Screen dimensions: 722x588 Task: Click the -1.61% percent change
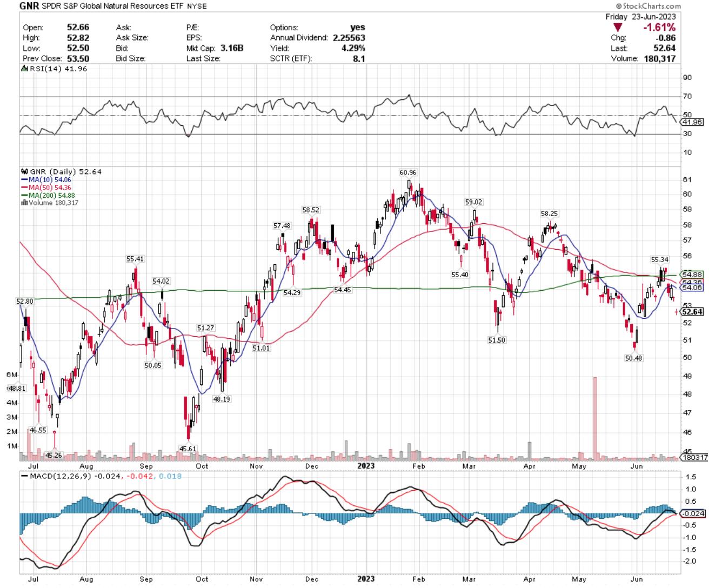click(x=659, y=27)
